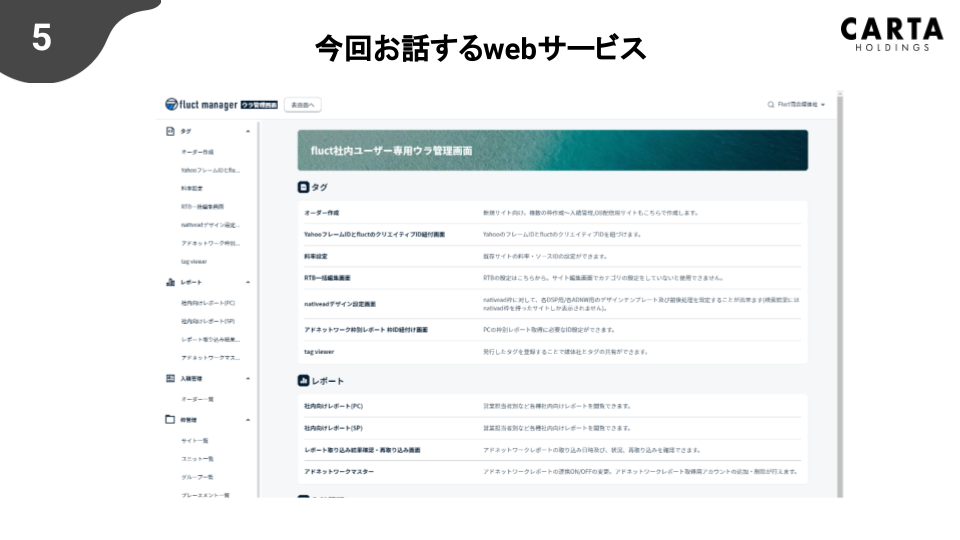This screenshot has width=960, height=540.
Task: Click the タグ document icon in sidebar
Action: coord(170,131)
